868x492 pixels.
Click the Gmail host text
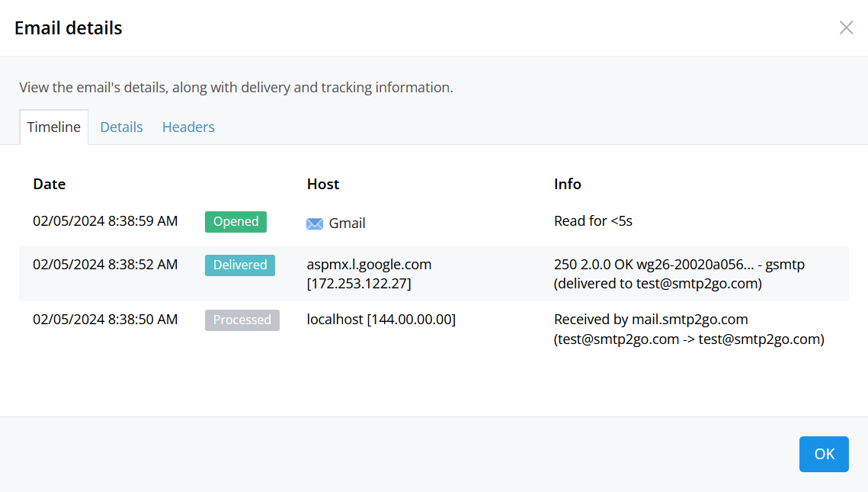347,223
